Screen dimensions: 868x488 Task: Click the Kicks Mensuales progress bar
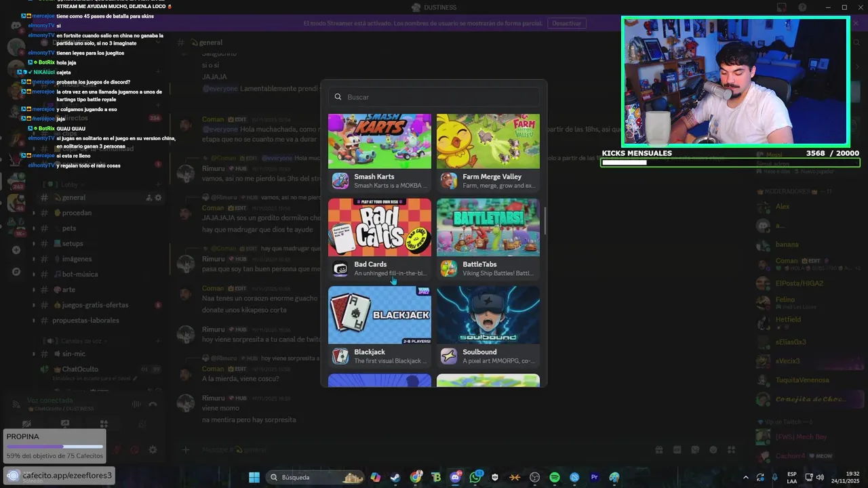(x=730, y=163)
